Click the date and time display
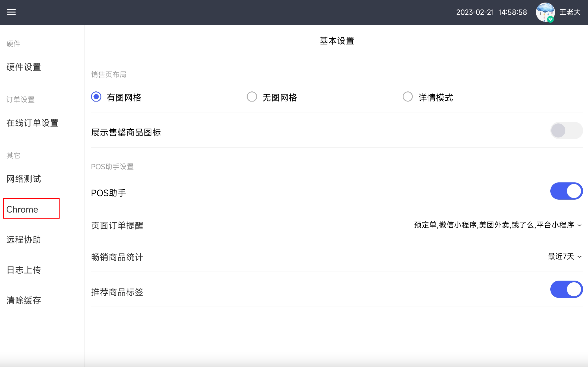Viewport: 588px width, 367px height. [x=492, y=12]
